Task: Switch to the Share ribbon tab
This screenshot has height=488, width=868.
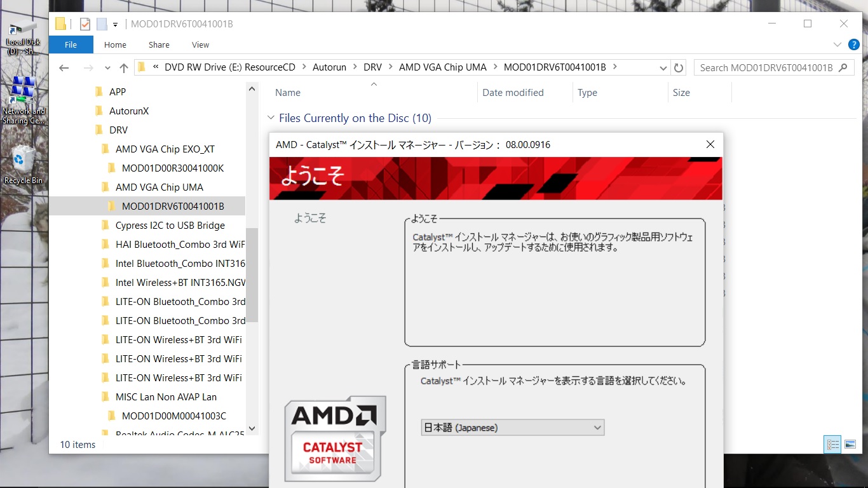Action: [x=159, y=44]
